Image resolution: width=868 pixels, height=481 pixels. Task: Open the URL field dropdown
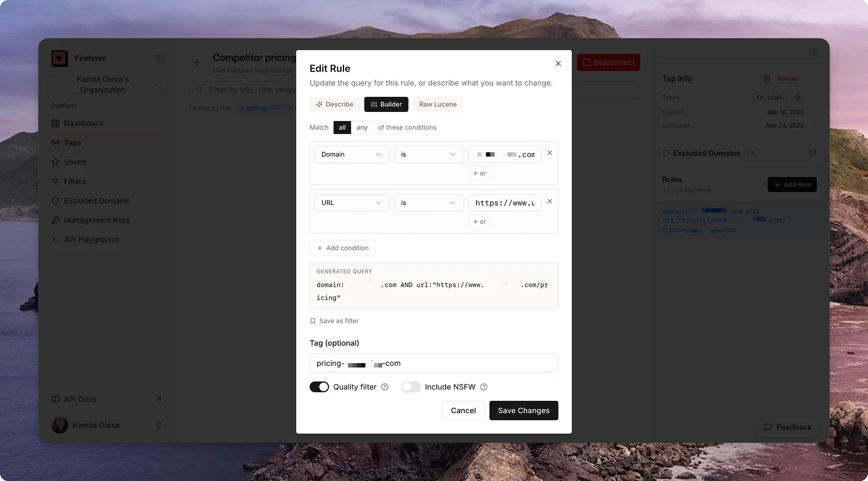click(x=352, y=203)
